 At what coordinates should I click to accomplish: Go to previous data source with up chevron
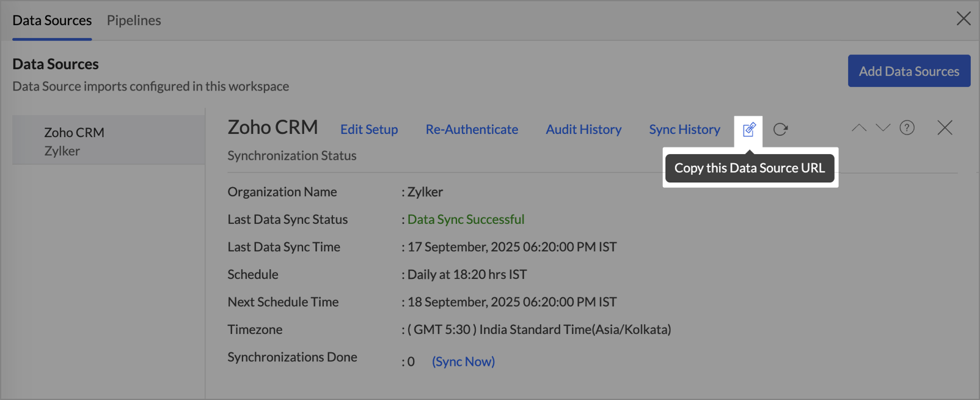[859, 128]
